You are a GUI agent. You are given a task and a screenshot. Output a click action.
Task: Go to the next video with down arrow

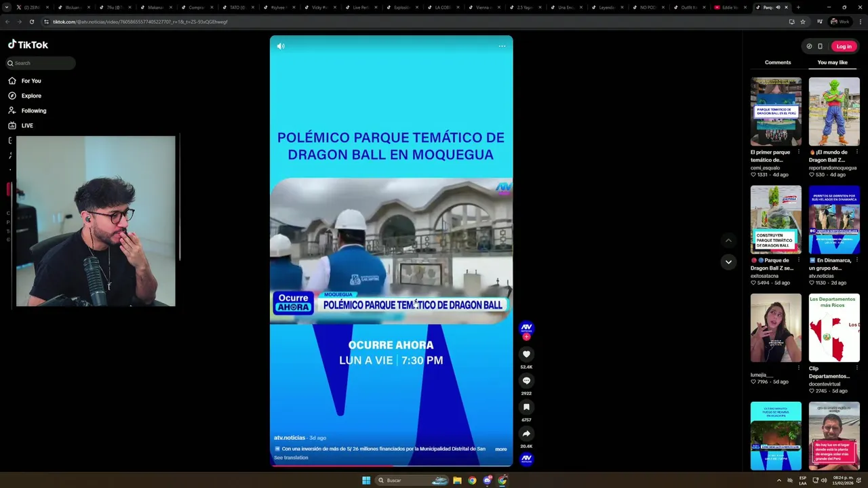coord(728,262)
